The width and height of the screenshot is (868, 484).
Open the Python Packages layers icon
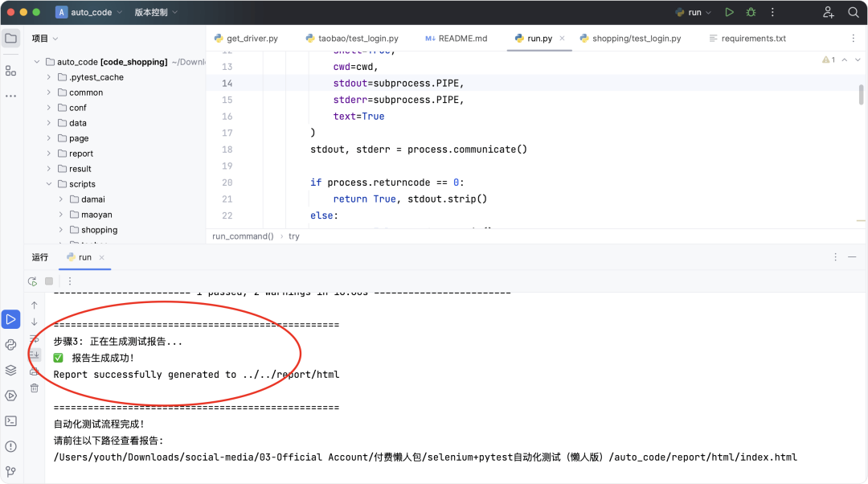point(10,371)
